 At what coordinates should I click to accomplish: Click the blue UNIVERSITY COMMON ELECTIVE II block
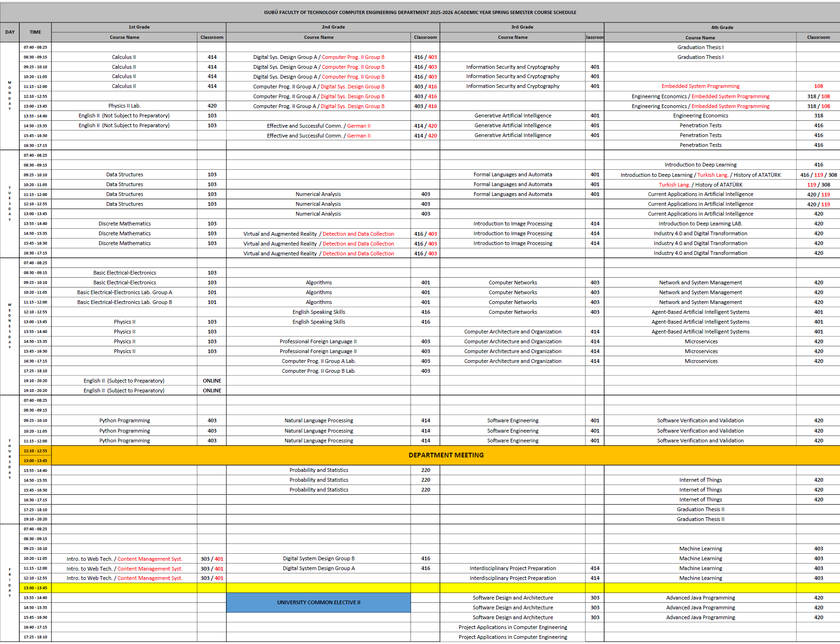click(x=319, y=602)
